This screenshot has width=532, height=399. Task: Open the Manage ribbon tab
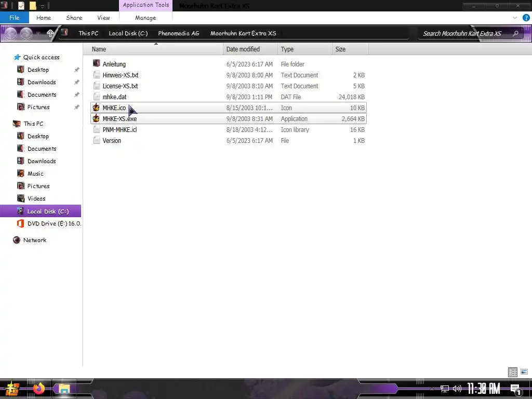pyautogui.click(x=145, y=18)
